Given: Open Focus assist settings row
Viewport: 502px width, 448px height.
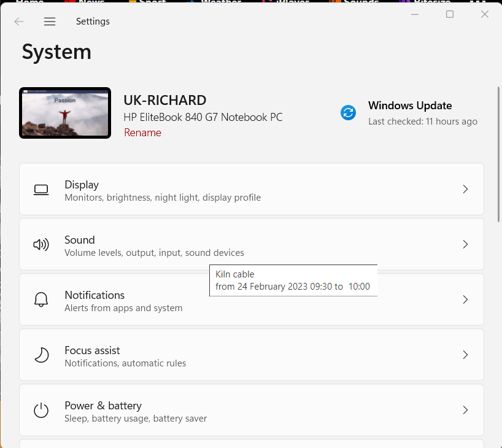Looking at the screenshot, I should (x=252, y=355).
